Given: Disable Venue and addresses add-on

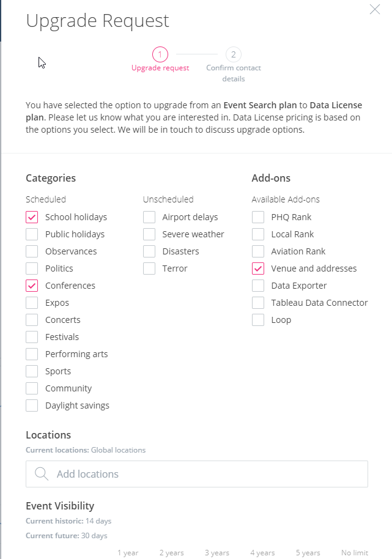Looking at the screenshot, I should (x=258, y=268).
